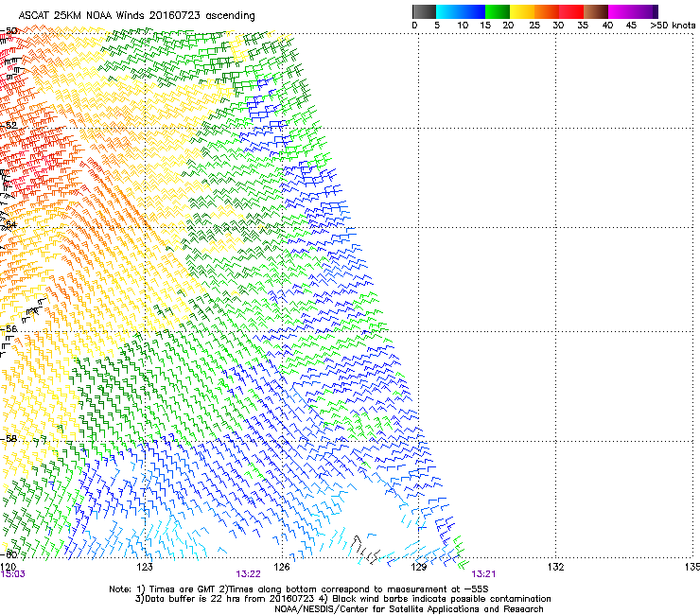Select the yellow 20-25 knots legend segment
700x615 pixels.
tap(522, 11)
